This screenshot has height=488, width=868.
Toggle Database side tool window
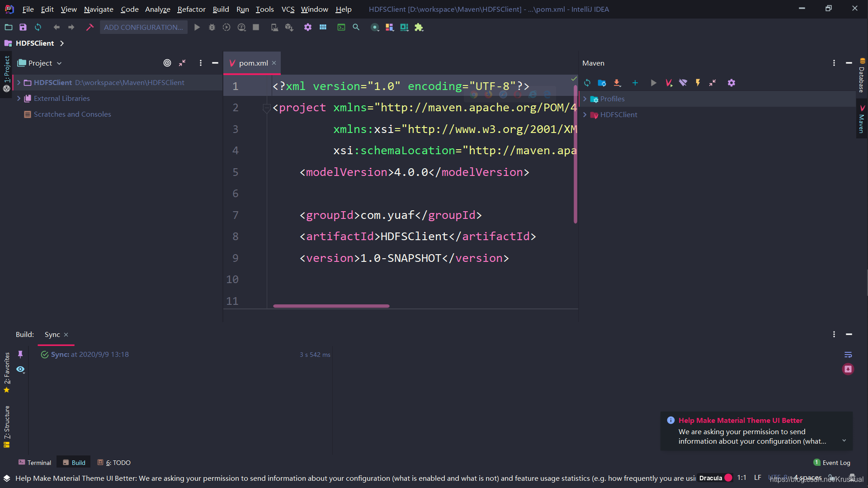coord(862,75)
